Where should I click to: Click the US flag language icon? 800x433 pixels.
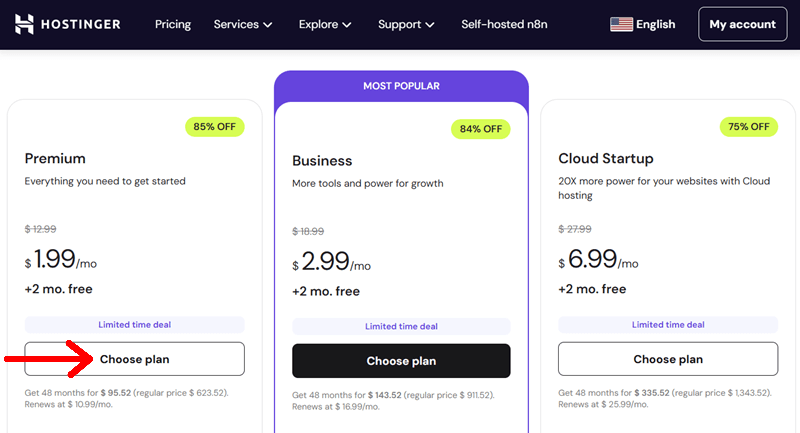(621, 24)
